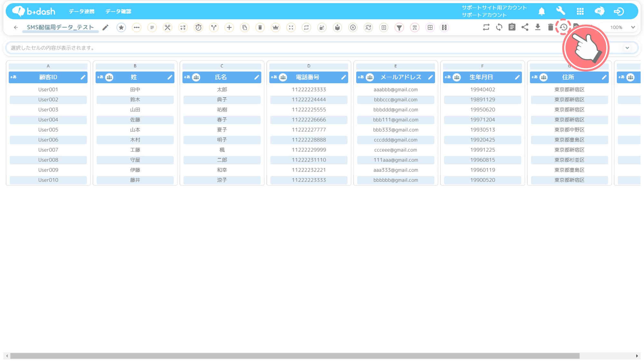Select cell User005 in 顧客ID column
Viewport: 644px width, 362px height.
coord(48,130)
